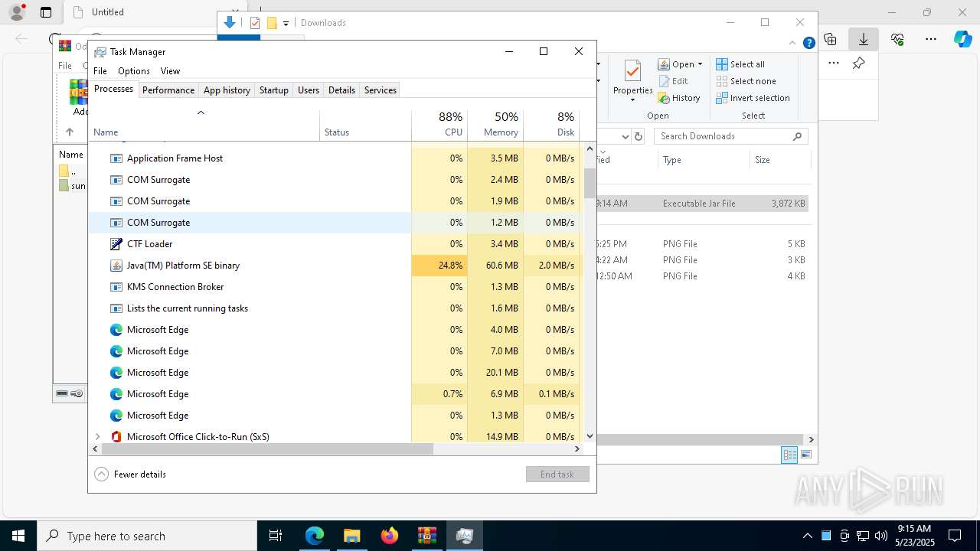The image size is (980, 551).
Task: Expand the Microsoft Office Click-to-Run process group
Action: [x=97, y=437]
